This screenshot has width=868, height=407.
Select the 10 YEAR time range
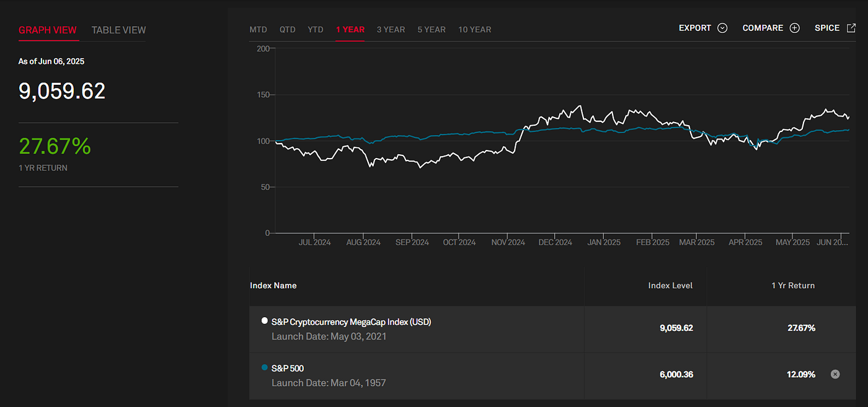(475, 29)
